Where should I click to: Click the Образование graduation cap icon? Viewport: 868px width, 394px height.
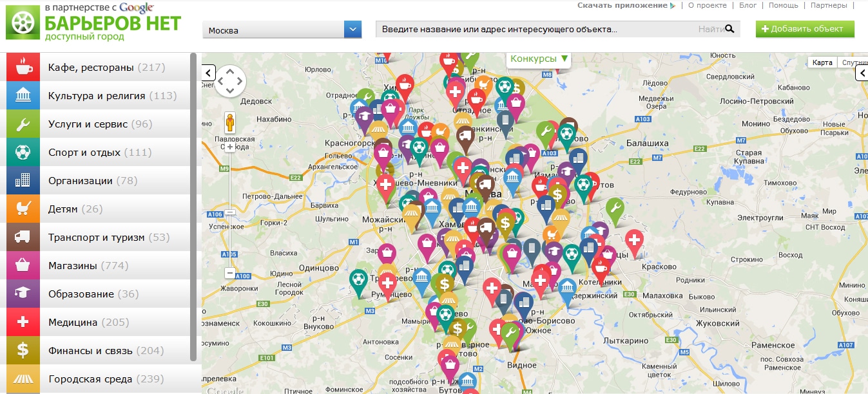(x=23, y=294)
